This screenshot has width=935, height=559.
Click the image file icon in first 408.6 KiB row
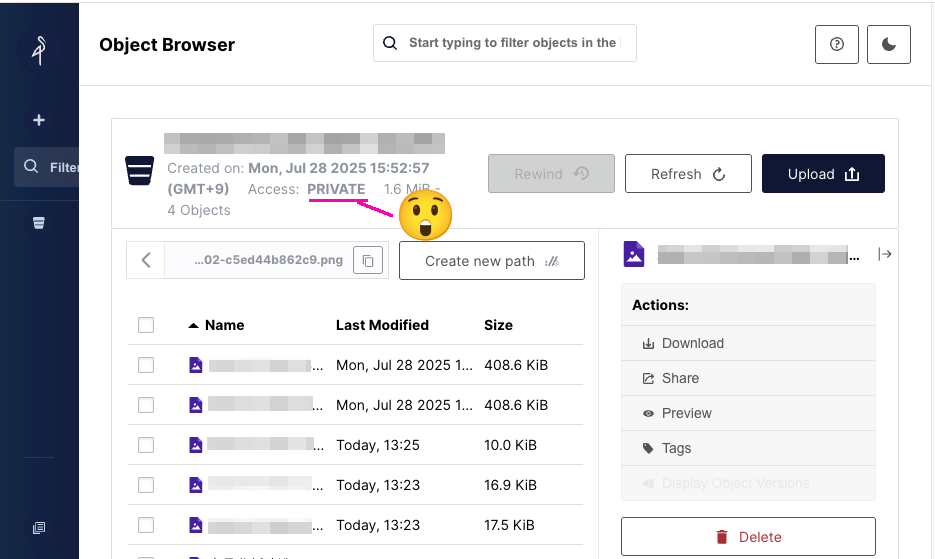click(x=196, y=365)
